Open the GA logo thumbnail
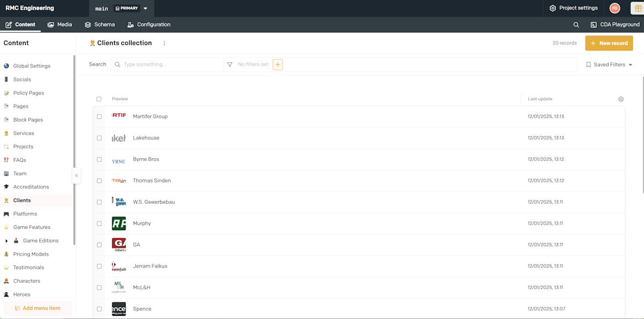644x319 pixels. (119, 244)
